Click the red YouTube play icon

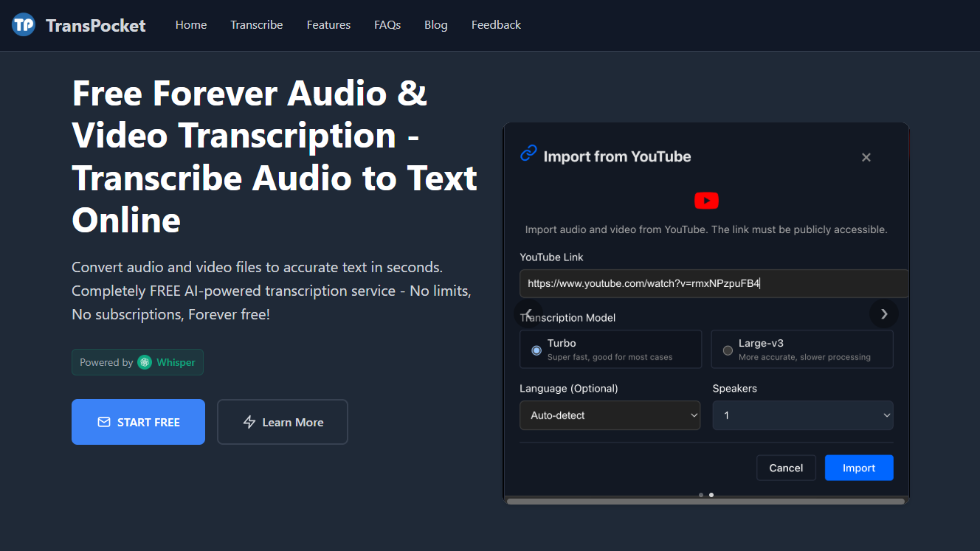coord(706,201)
